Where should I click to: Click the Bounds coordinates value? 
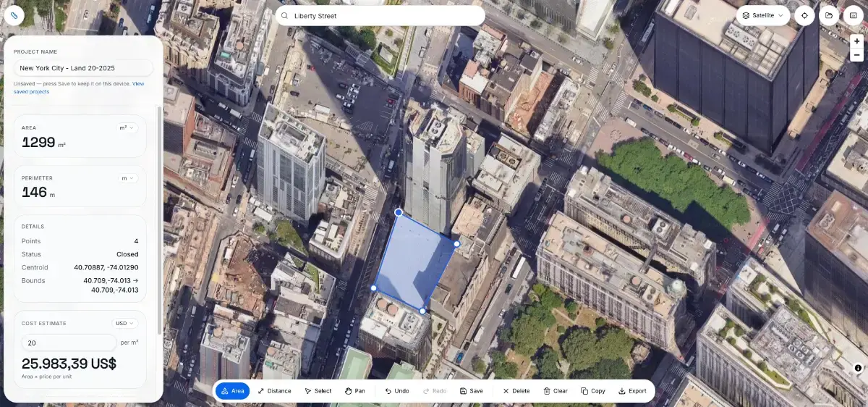[111, 285]
